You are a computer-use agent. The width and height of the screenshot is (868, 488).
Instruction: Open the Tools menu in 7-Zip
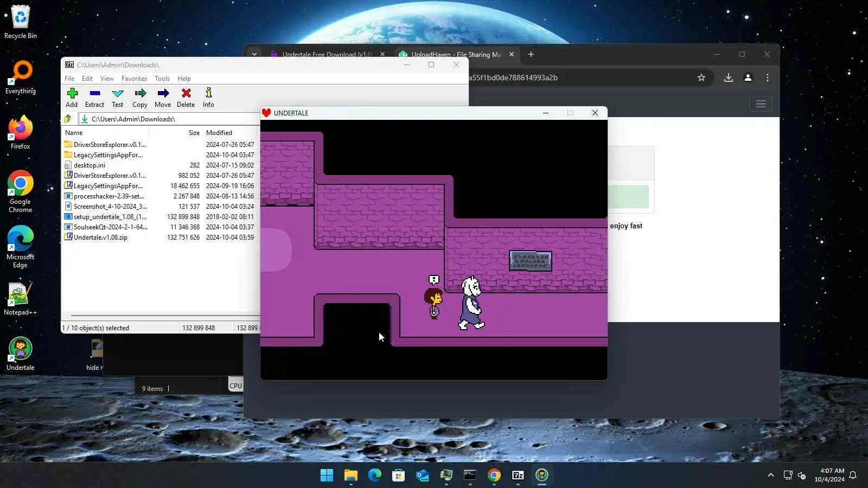click(162, 79)
